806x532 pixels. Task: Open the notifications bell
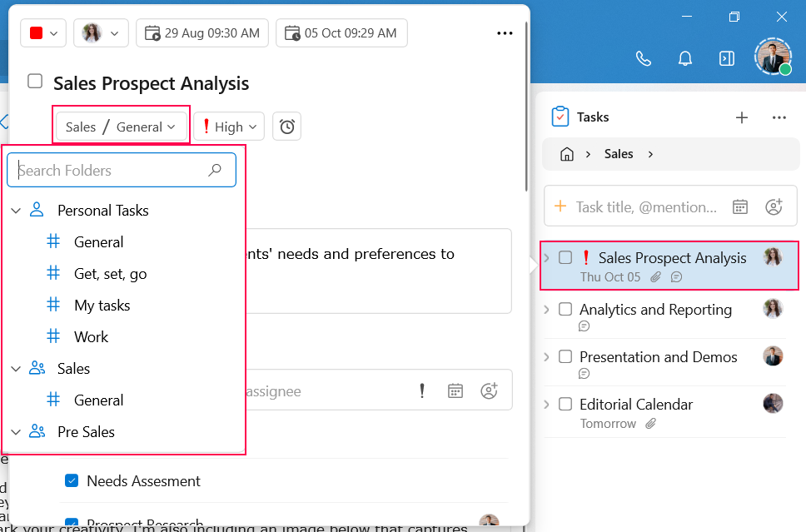684,58
